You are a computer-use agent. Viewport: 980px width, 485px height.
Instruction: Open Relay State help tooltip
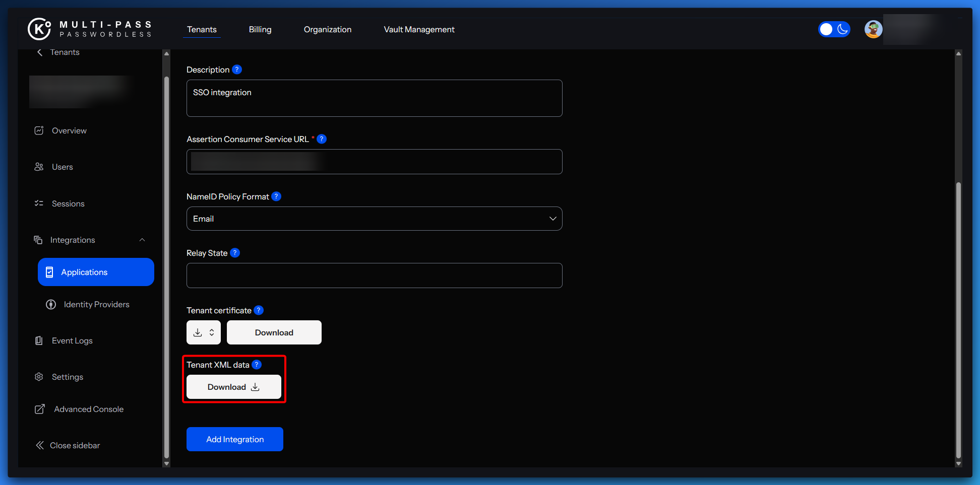click(x=235, y=253)
